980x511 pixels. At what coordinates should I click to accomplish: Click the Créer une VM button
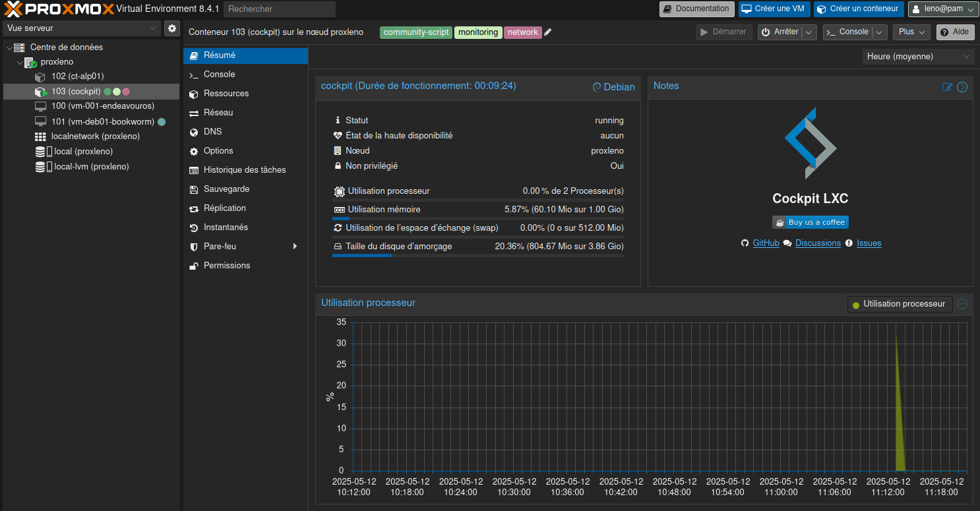coord(773,9)
